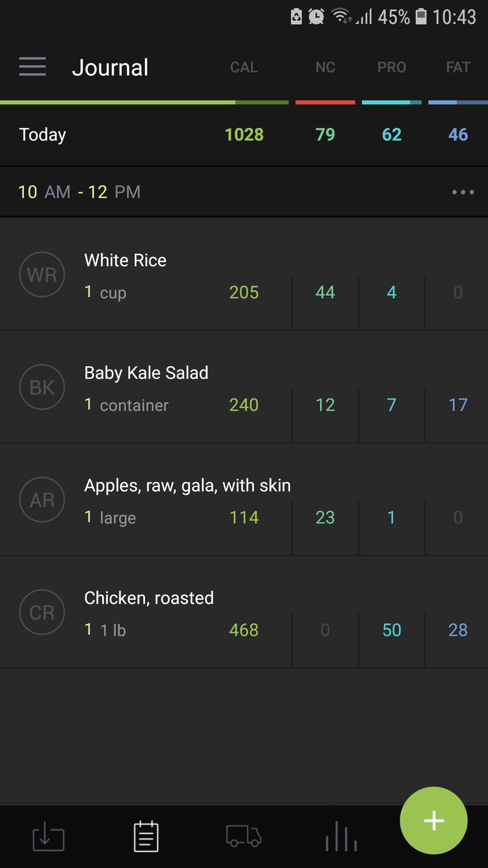This screenshot has height=868, width=488.
Task: Select the journal clipboard icon
Action: point(146,837)
